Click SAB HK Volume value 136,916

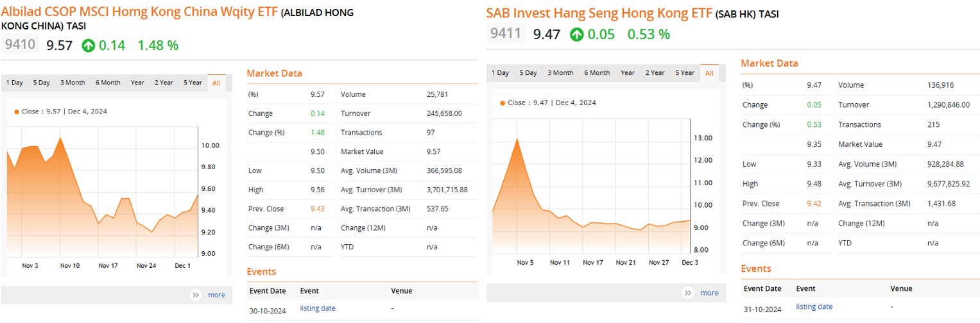coord(940,85)
